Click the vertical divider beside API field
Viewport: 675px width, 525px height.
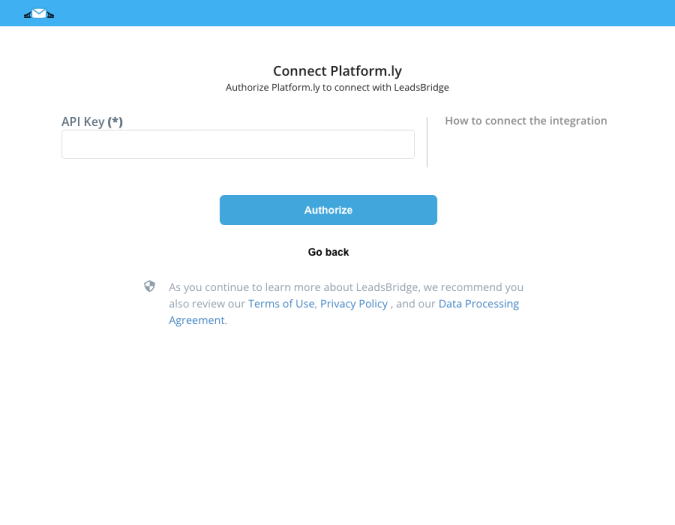coord(427,142)
